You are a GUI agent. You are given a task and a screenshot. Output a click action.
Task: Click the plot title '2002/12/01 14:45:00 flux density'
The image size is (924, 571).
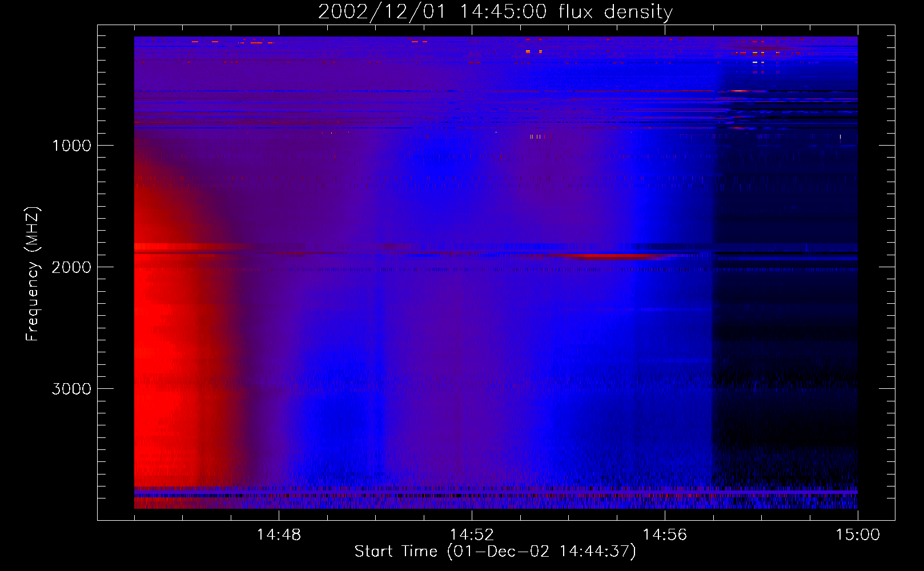(495, 12)
